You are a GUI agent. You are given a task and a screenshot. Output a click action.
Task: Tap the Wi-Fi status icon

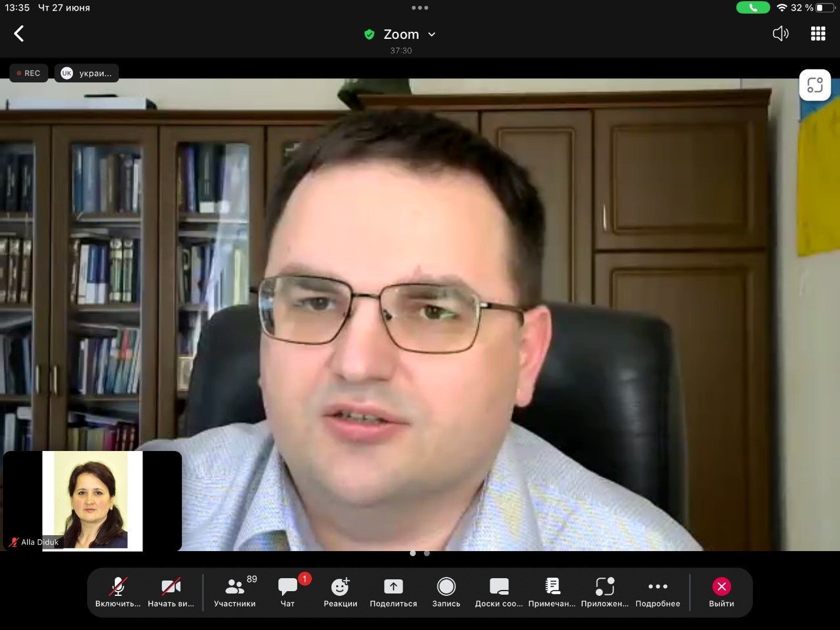click(782, 8)
